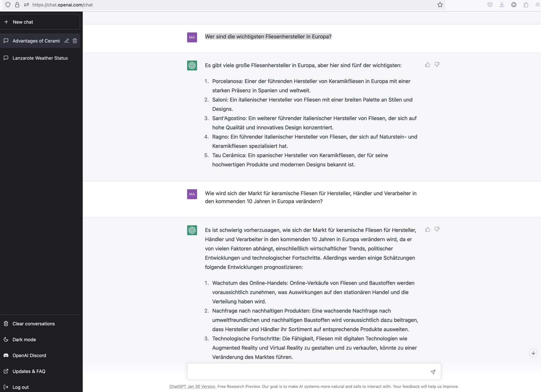Image resolution: width=541 pixels, height=392 pixels.
Task: Toggle Dark mode in the sidebar
Action: coord(24,340)
